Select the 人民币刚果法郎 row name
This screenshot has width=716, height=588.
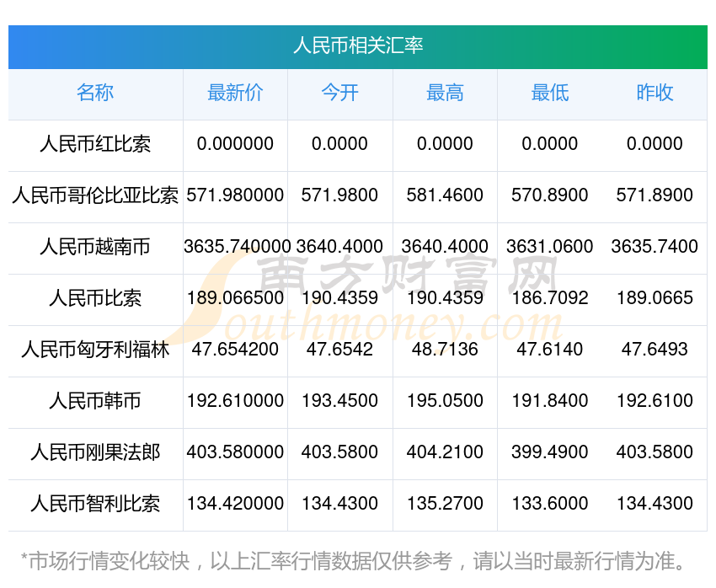[x=95, y=452]
